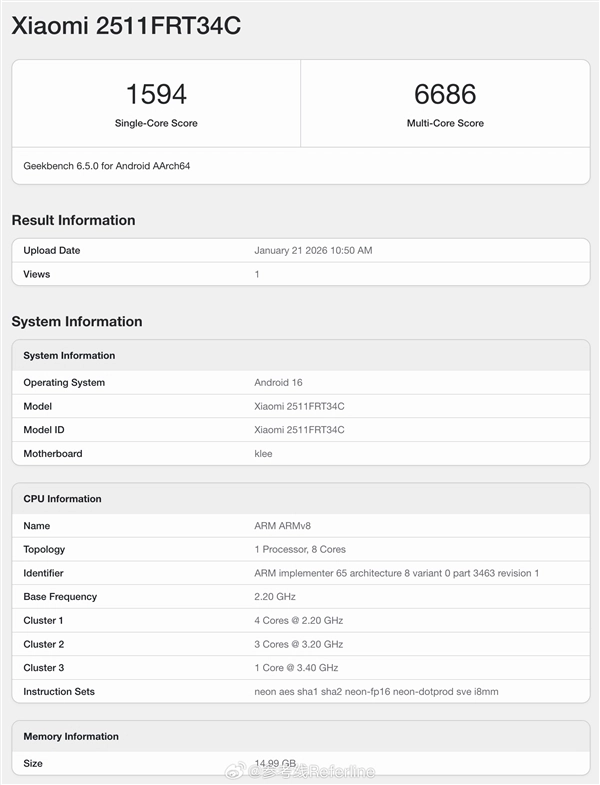
Task: Select the single-core score 1594
Action: (x=156, y=95)
